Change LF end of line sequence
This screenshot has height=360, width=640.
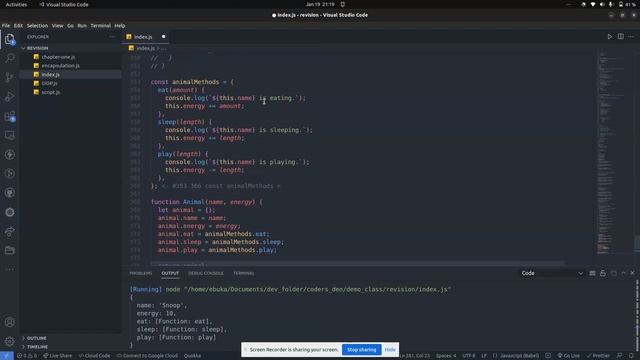[x=484, y=356]
